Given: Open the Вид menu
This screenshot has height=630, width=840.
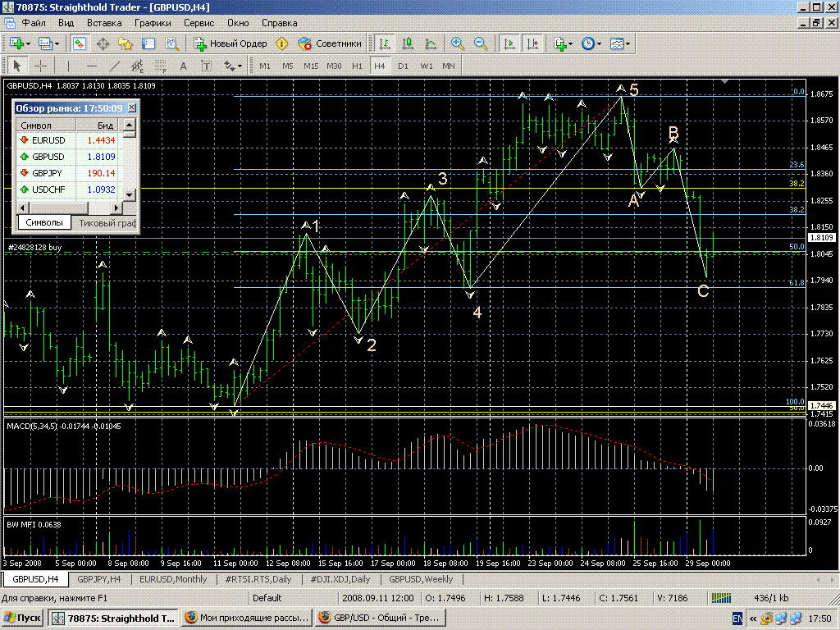Looking at the screenshot, I should click(x=66, y=23).
